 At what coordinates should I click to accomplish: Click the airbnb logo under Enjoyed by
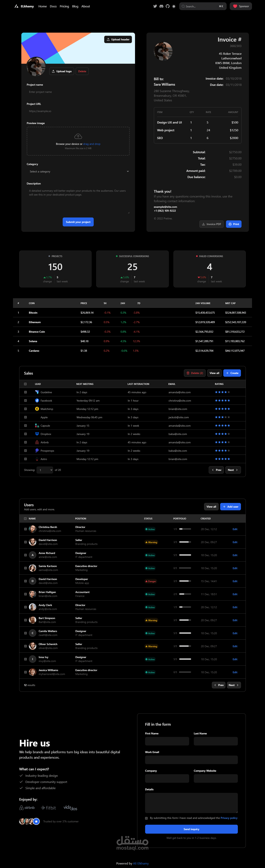[27, 808]
